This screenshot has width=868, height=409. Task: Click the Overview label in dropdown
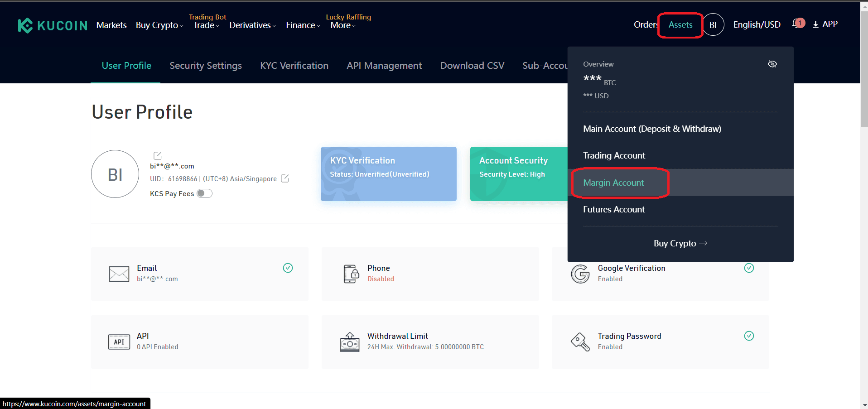pyautogui.click(x=598, y=64)
